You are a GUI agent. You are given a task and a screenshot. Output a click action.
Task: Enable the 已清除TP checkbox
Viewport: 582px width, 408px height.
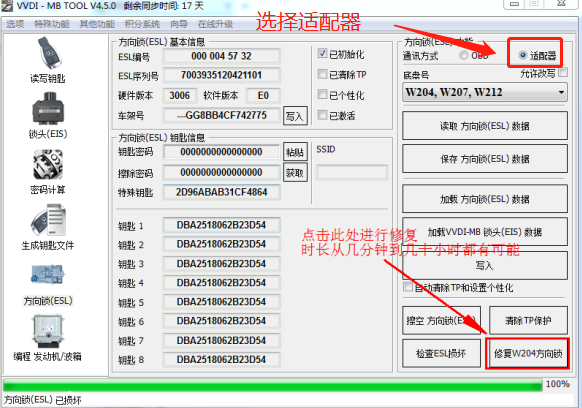click(x=322, y=74)
